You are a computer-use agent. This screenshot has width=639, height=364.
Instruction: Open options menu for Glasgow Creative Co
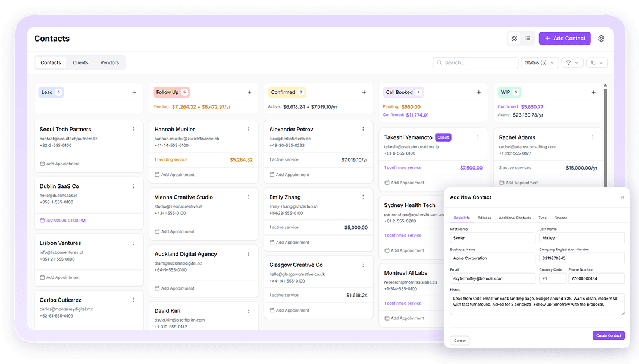(x=363, y=265)
